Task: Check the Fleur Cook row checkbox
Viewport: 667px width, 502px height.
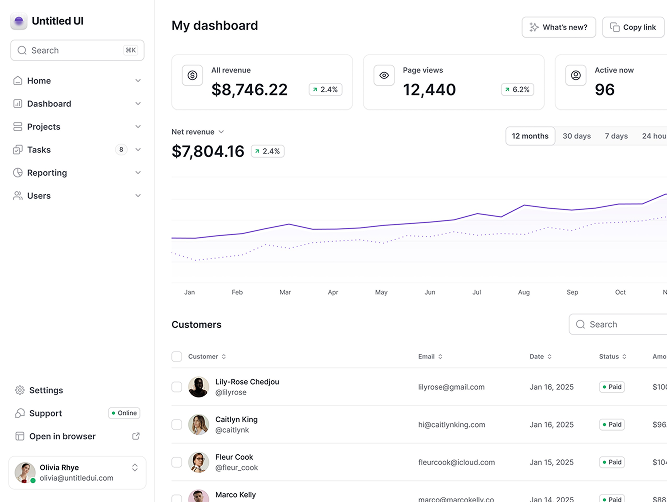Action: (x=177, y=462)
